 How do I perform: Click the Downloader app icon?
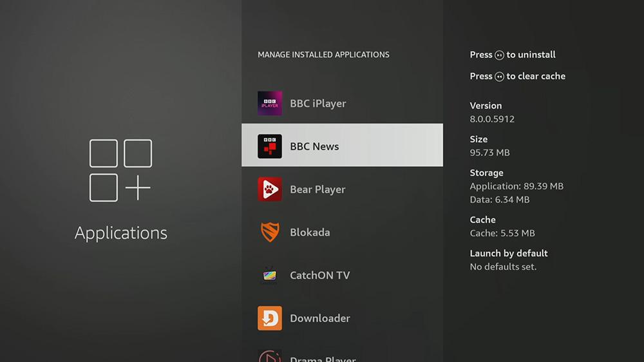pyautogui.click(x=270, y=318)
